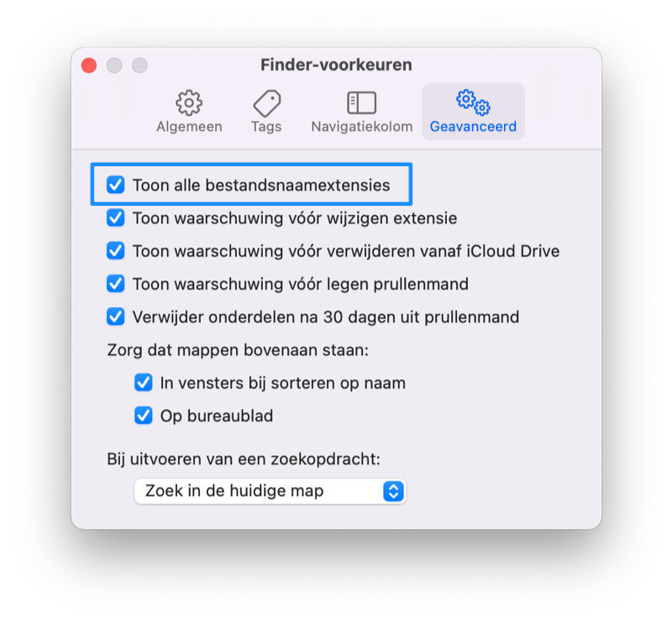672x623 pixels.
Task: Toggle warning before changing extension checkbox
Action: (116, 217)
